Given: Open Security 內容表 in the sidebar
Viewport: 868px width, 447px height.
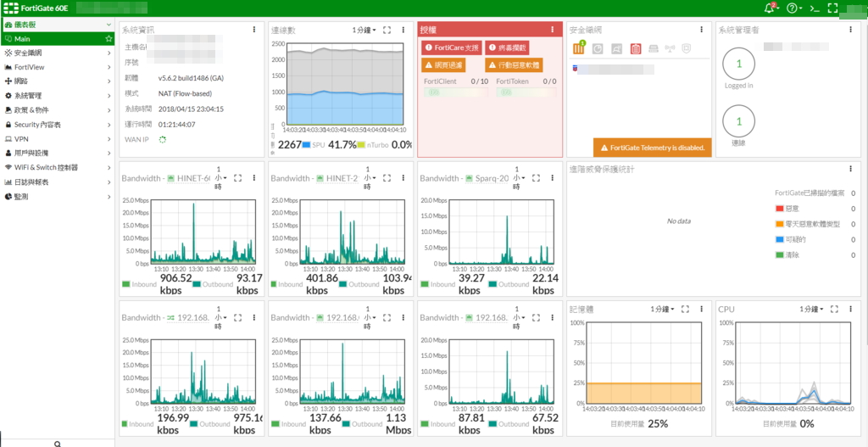Looking at the screenshot, I should (58, 125).
